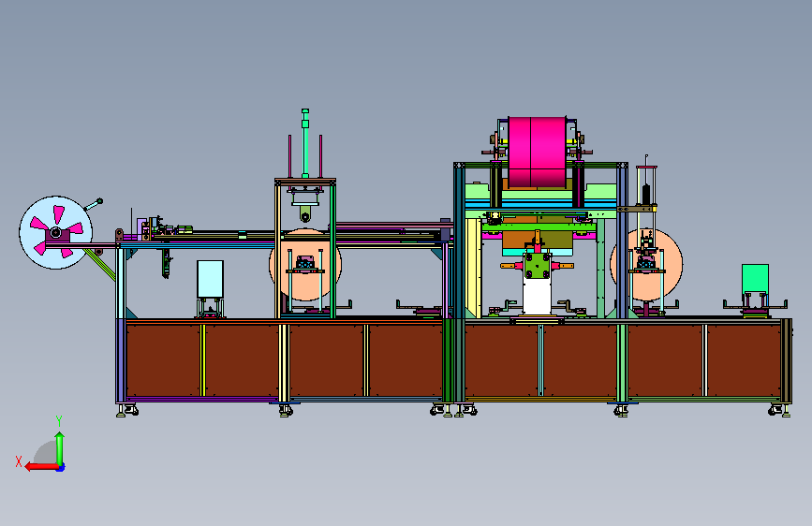
Task: Select the green box at the right end
Action: click(755, 279)
